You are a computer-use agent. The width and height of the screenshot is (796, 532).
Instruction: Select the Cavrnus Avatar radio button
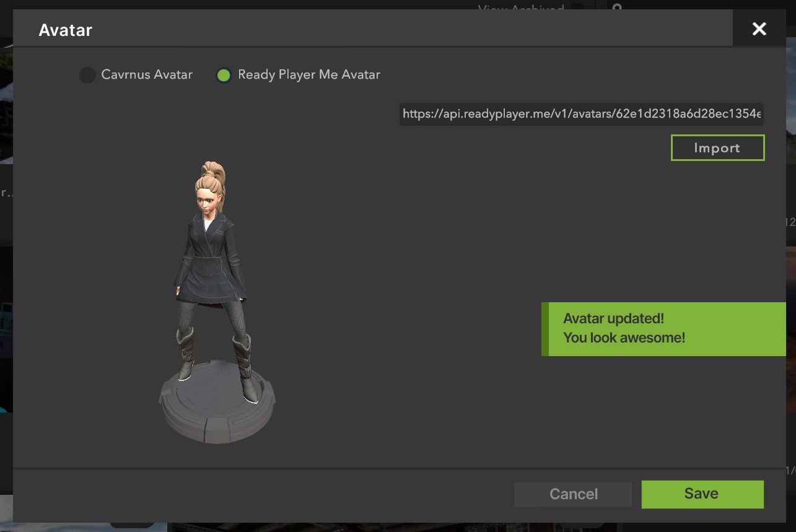[x=87, y=74]
